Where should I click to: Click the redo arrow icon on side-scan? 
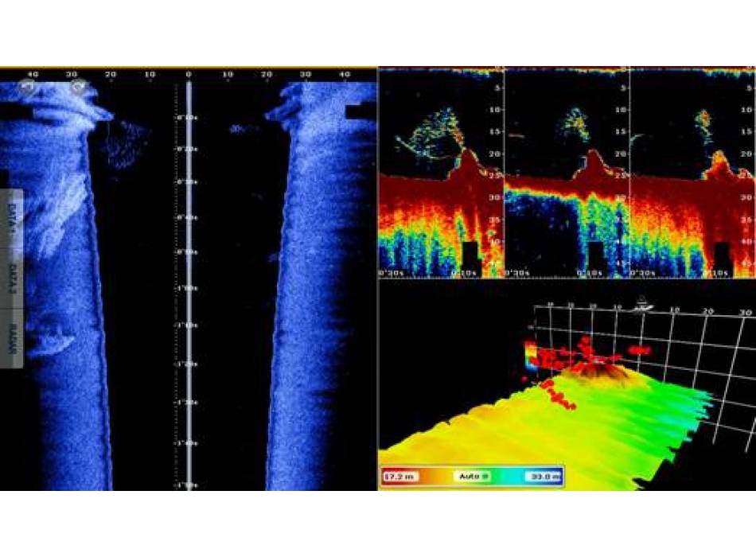point(77,86)
